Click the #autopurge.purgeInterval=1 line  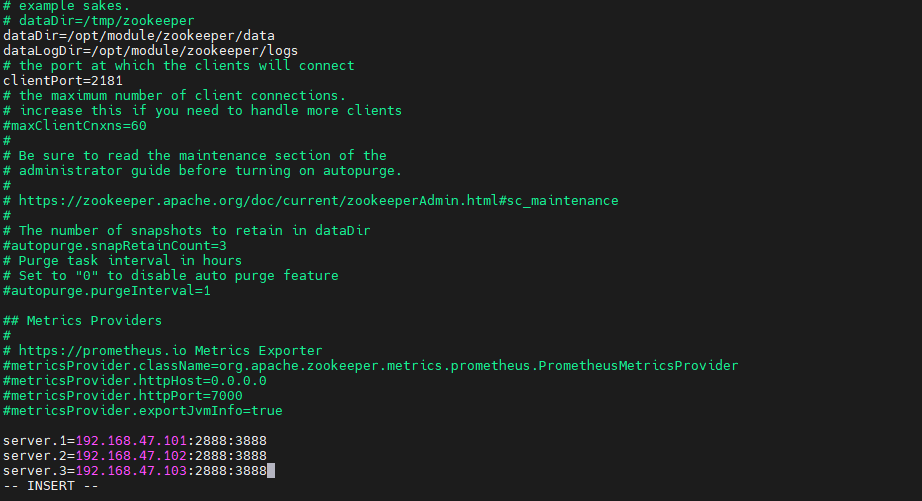108,291
